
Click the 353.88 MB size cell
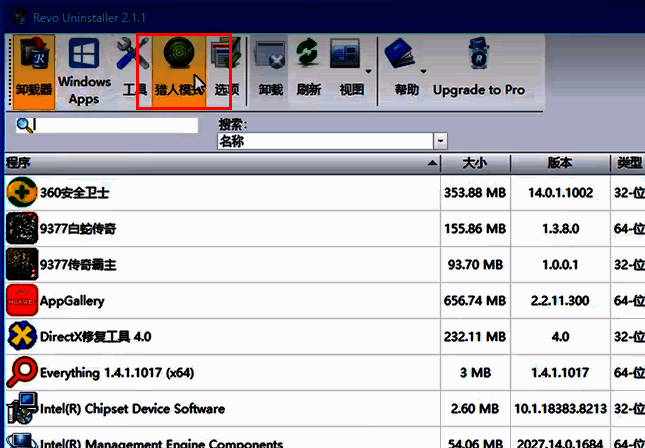click(x=475, y=193)
